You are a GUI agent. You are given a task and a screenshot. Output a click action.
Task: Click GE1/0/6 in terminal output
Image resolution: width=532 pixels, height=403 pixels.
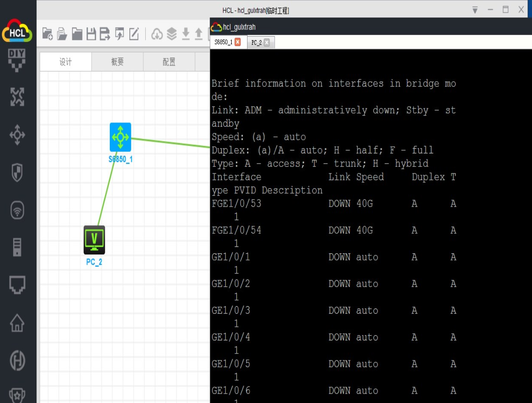(231, 390)
